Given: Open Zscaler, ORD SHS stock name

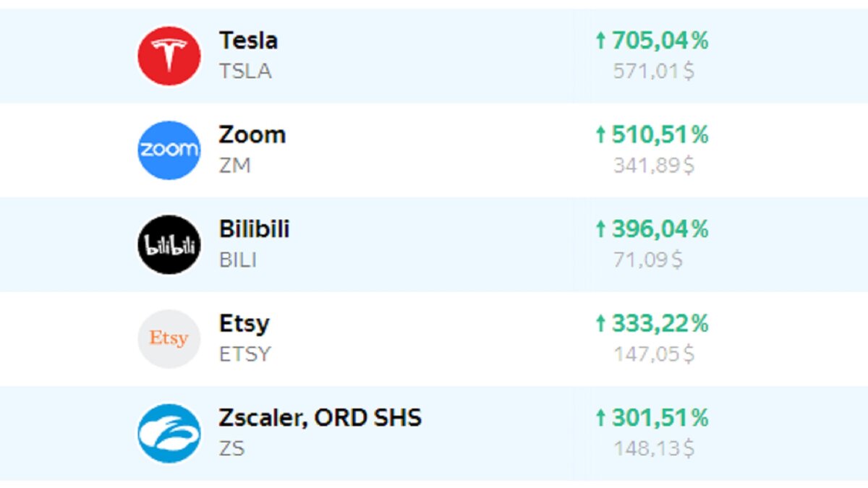Looking at the screenshot, I should 320,418.
